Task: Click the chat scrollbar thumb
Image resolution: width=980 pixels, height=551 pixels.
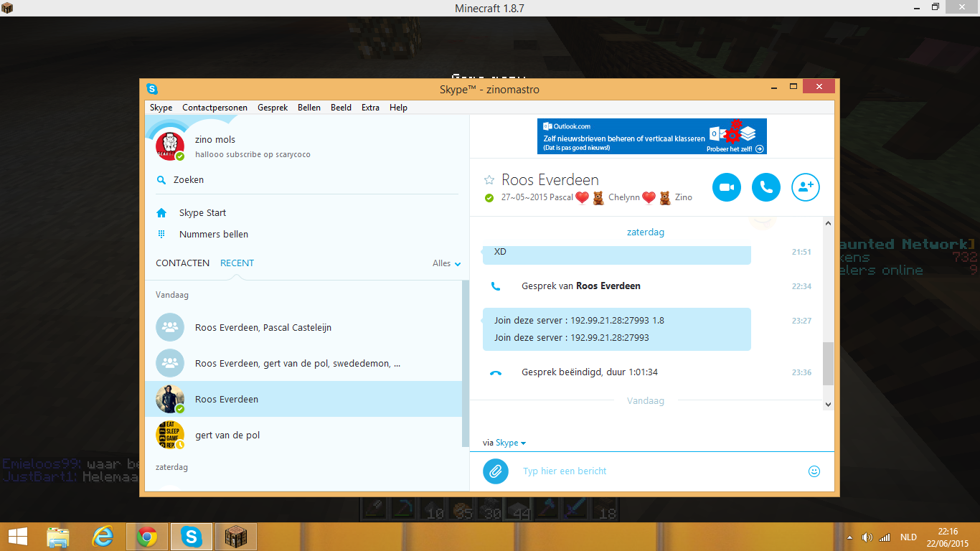Action: point(829,364)
